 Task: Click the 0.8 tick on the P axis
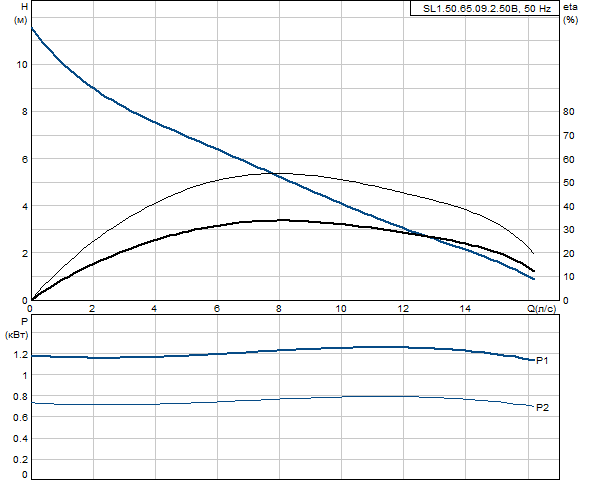(x=21, y=397)
